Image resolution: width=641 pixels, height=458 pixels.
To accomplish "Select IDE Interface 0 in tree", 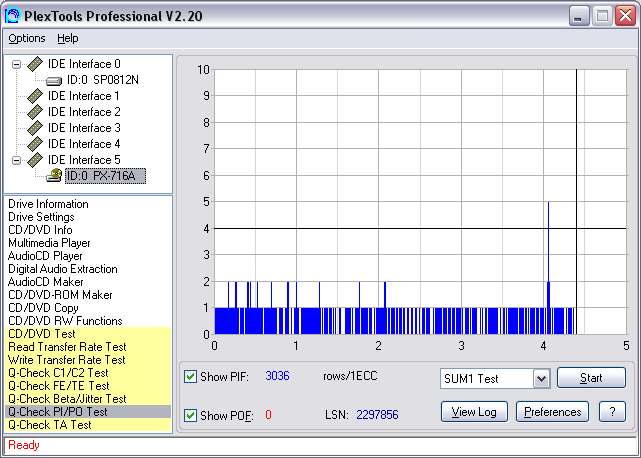I will [x=84, y=64].
